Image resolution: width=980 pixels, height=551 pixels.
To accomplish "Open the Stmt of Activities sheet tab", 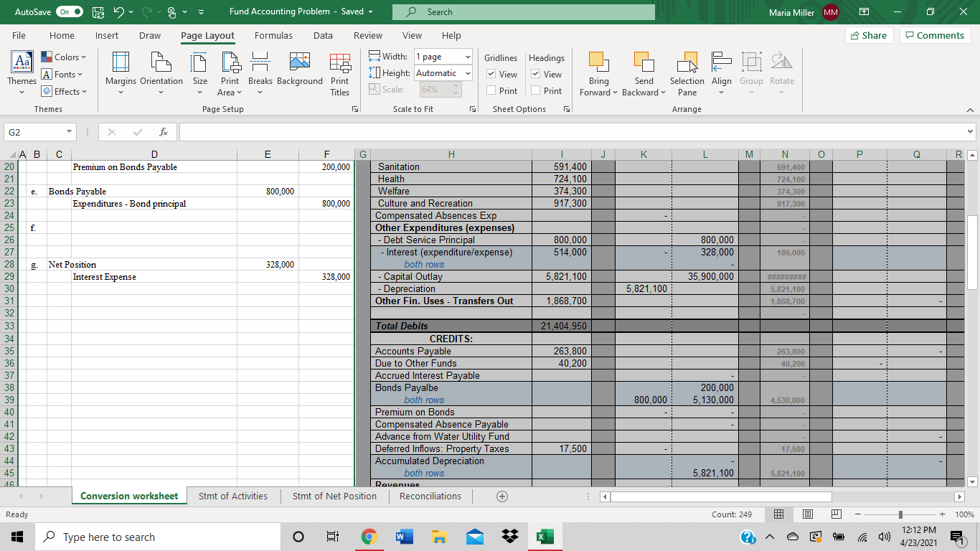I will point(233,496).
